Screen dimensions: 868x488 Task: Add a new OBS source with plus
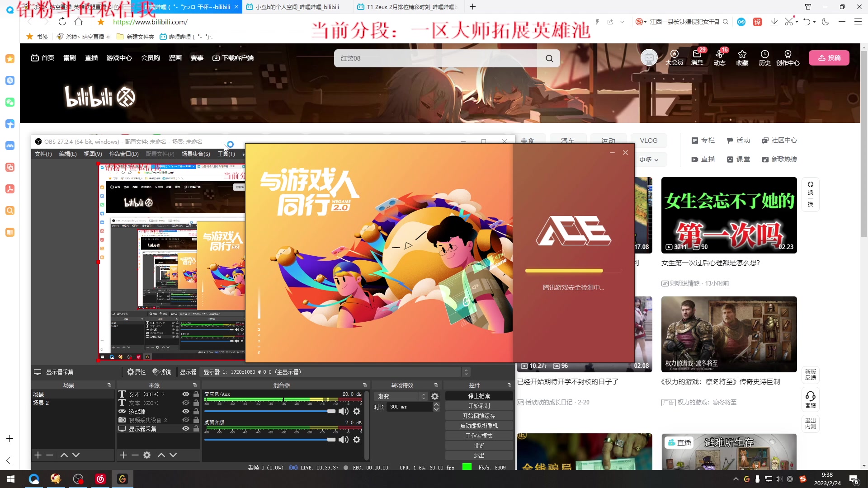123,455
